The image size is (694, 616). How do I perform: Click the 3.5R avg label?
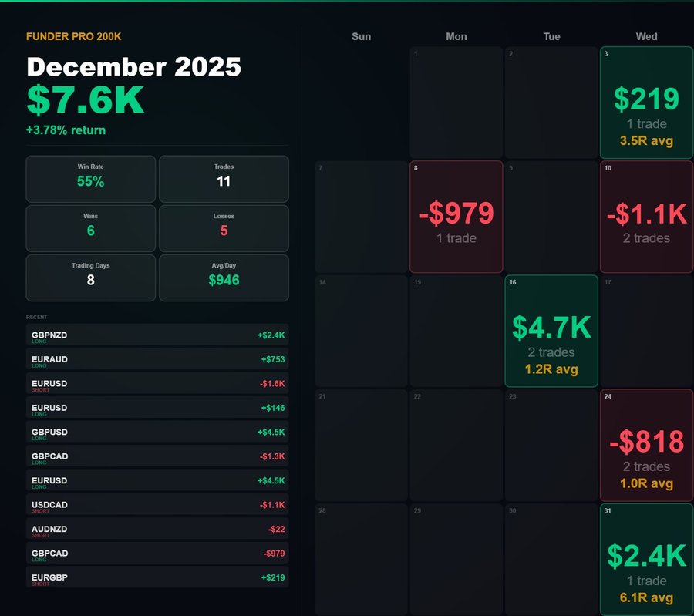coord(647,141)
